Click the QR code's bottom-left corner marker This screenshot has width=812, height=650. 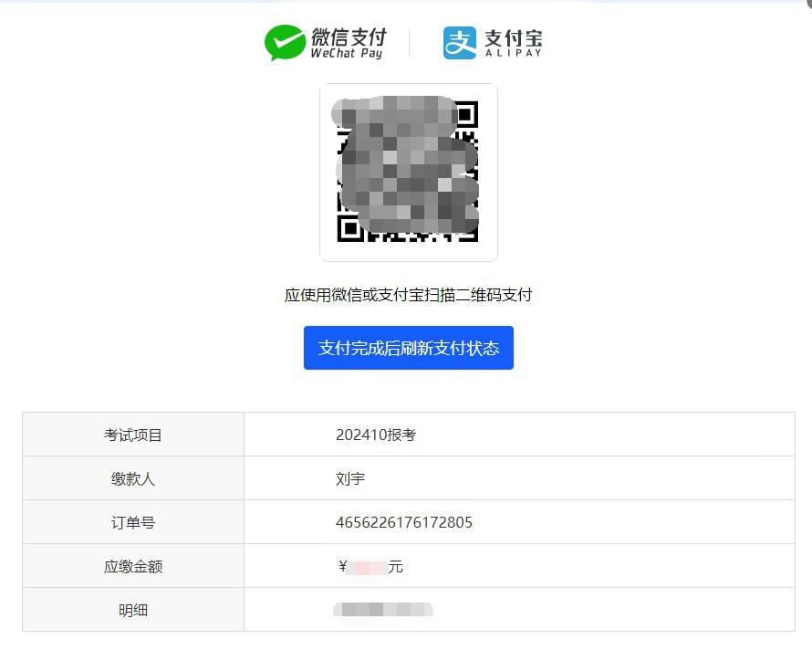(x=350, y=228)
